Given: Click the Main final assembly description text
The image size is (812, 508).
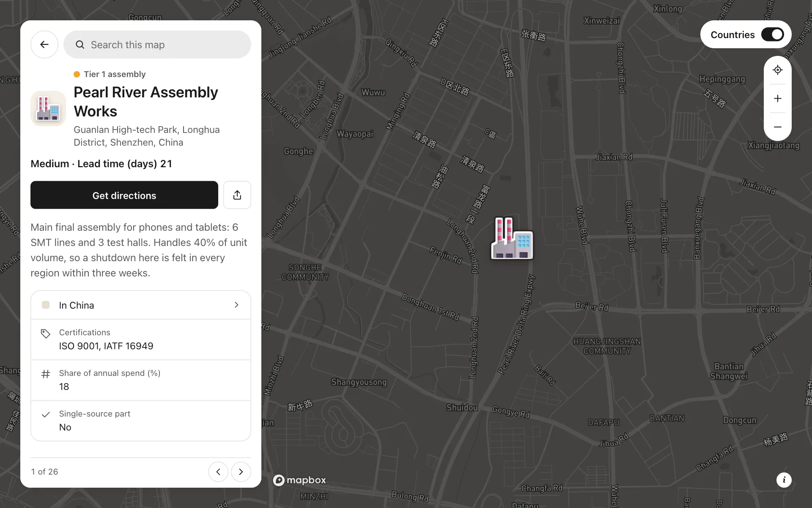Looking at the screenshot, I should (139, 250).
